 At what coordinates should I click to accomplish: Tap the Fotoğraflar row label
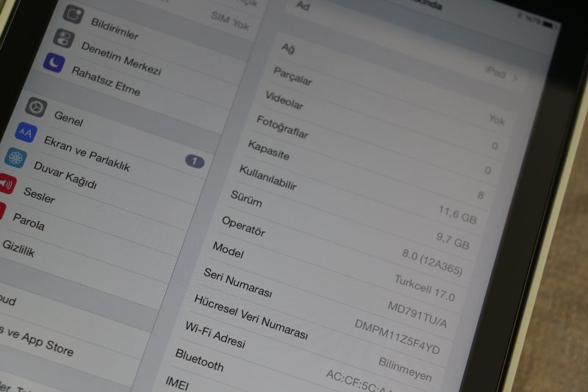pos(282,126)
